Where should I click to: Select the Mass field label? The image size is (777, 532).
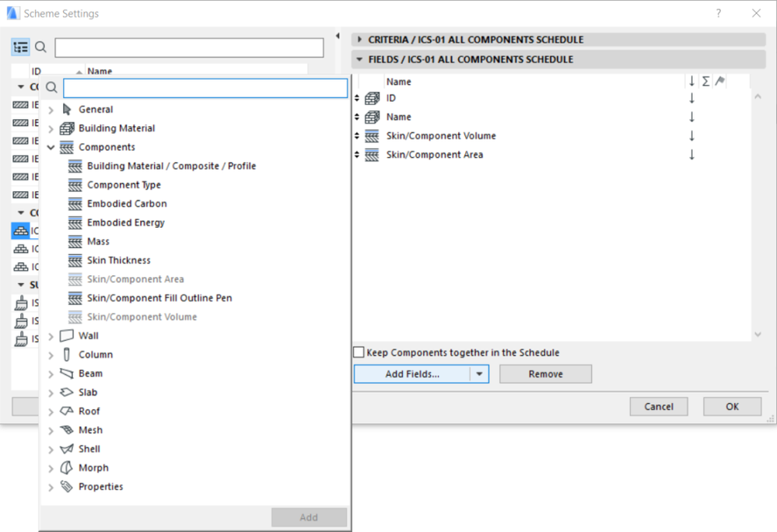[98, 241]
